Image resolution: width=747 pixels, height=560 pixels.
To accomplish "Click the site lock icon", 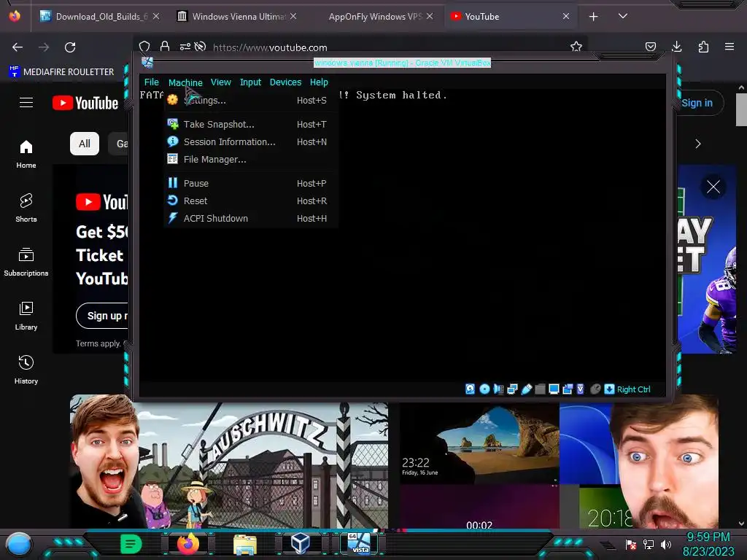I will [165, 46].
